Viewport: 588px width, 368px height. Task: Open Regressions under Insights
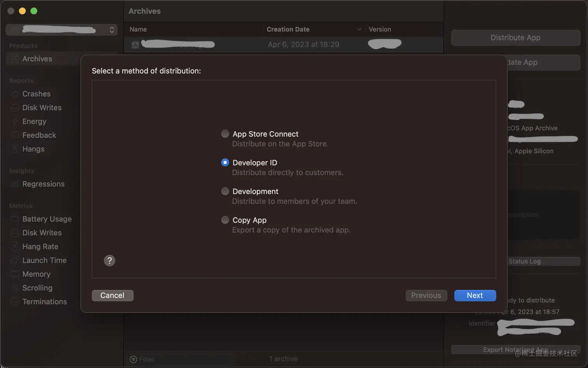44,184
